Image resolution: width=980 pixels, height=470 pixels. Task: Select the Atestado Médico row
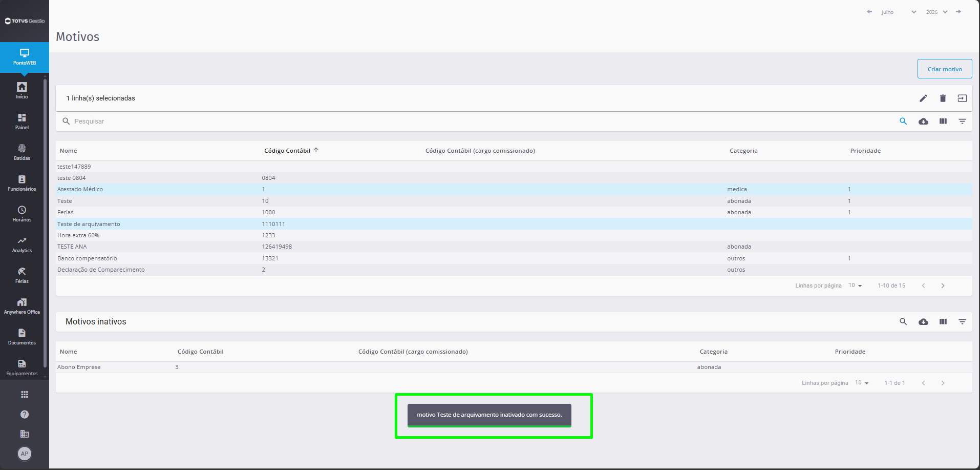[514, 189]
